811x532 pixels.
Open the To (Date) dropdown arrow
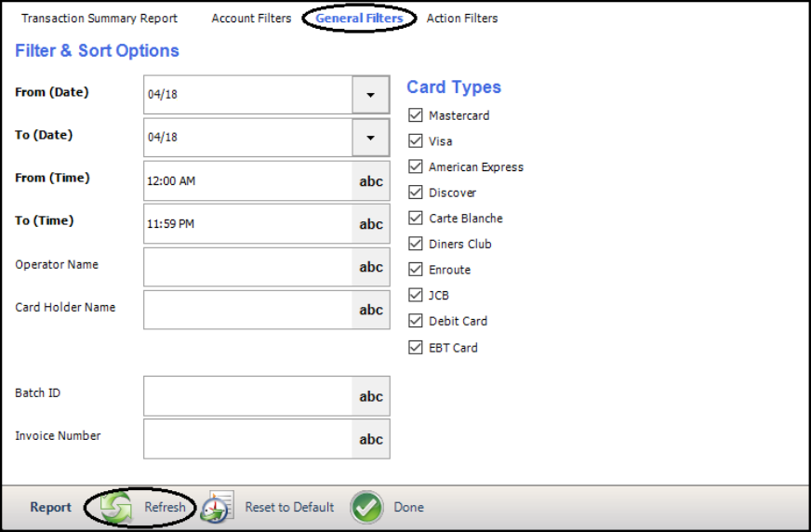pyautogui.click(x=371, y=138)
